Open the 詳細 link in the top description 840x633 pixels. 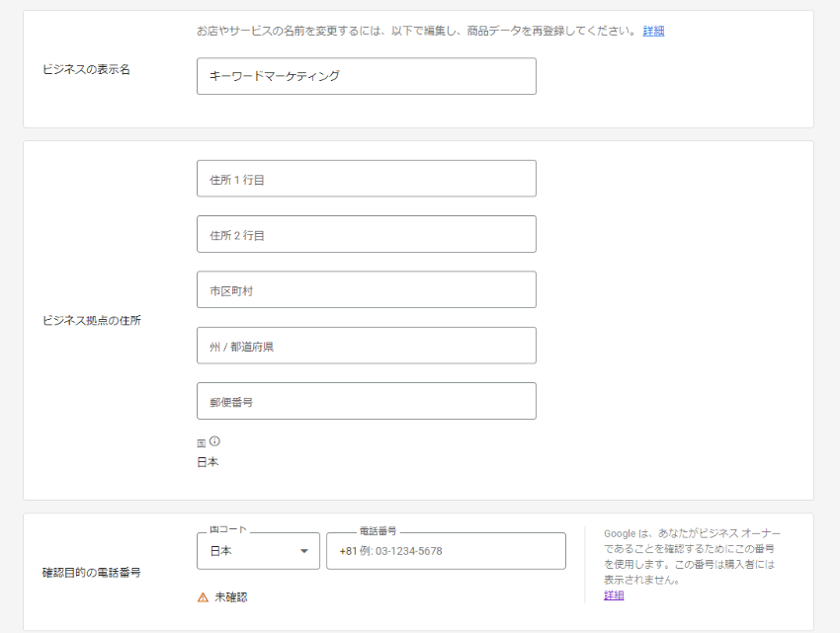pos(653,31)
